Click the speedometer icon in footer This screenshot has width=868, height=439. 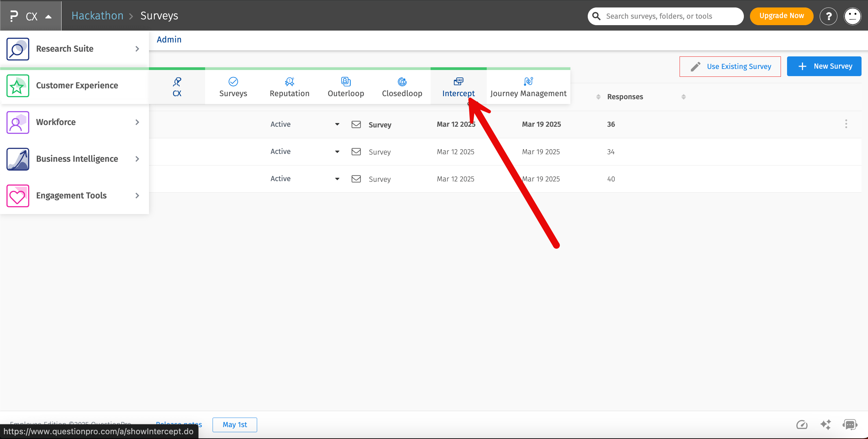point(802,424)
